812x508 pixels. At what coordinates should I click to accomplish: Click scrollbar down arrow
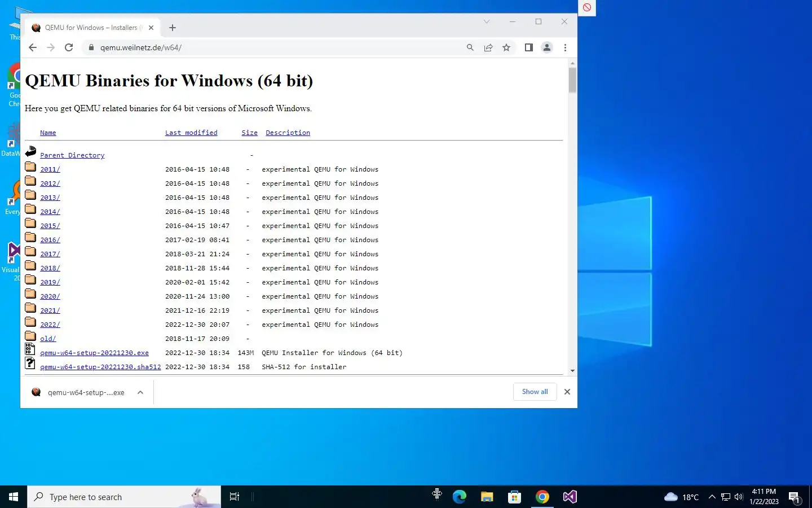(572, 371)
